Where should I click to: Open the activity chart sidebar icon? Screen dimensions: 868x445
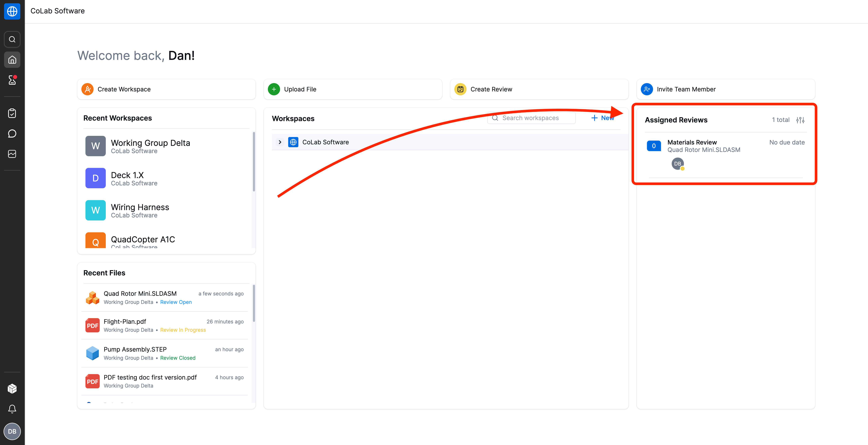tap(12, 154)
